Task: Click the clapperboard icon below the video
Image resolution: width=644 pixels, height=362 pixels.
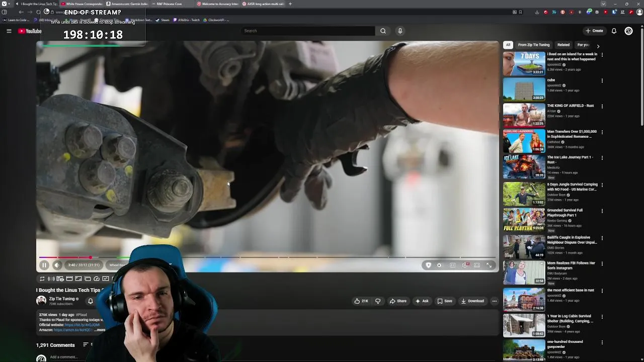Action: coord(69,279)
